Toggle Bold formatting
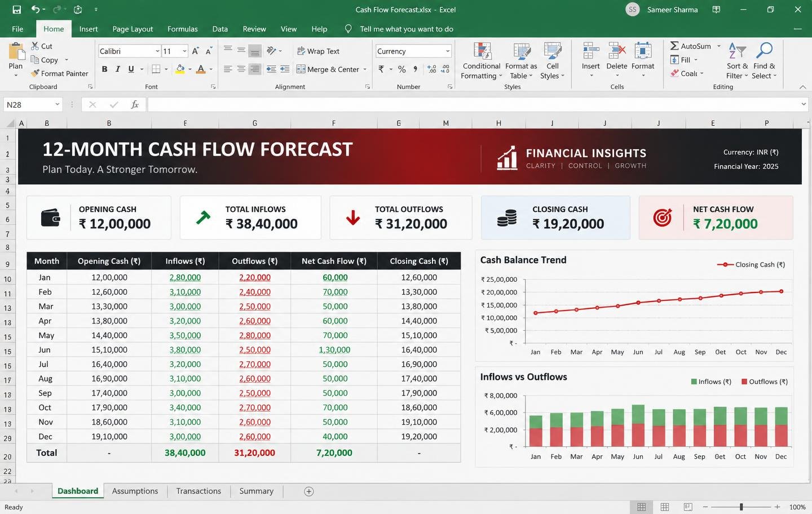Image resolution: width=812 pixels, height=514 pixels. tap(104, 69)
